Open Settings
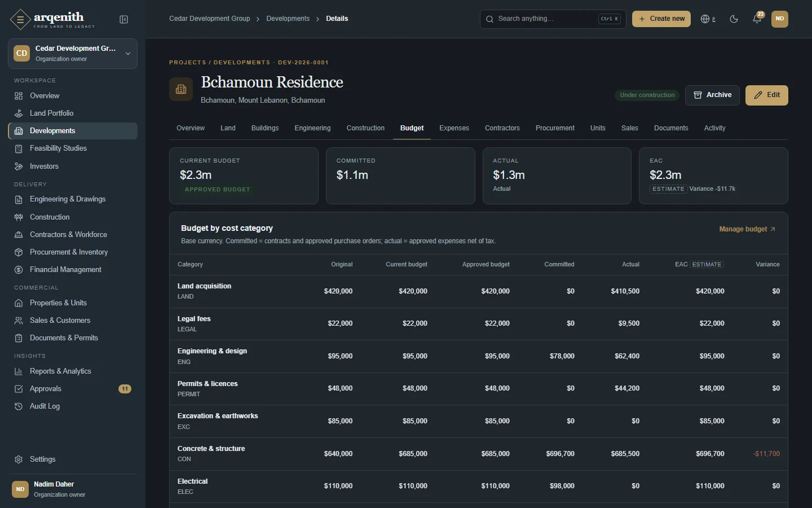This screenshot has width=812, height=508. click(x=73, y=459)
